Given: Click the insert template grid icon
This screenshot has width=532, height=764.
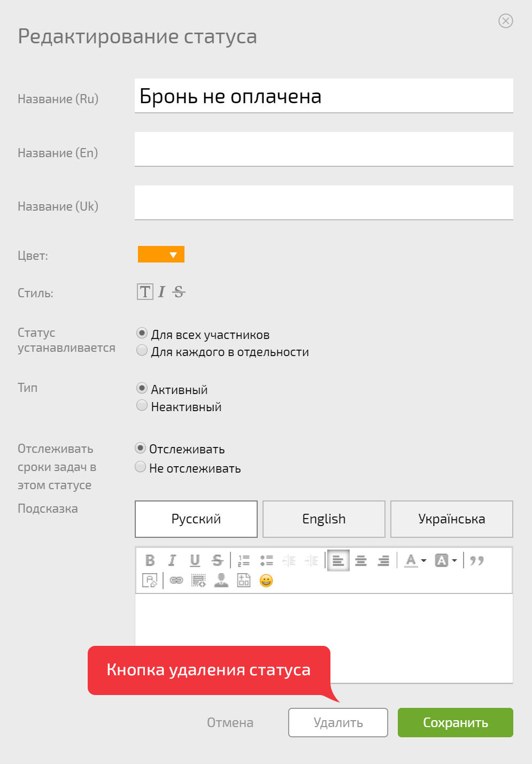Looking at the screenshot, I should (244, 580).
